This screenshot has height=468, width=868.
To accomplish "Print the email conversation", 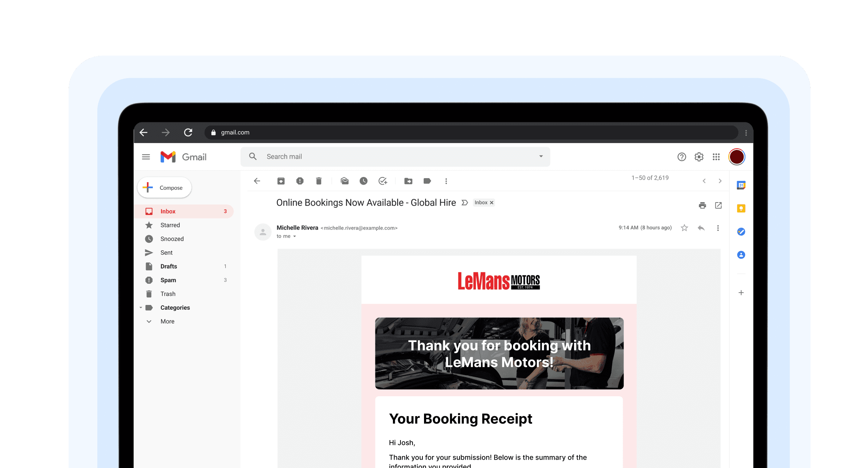I will pyautogui.click(x=702, y=205).
